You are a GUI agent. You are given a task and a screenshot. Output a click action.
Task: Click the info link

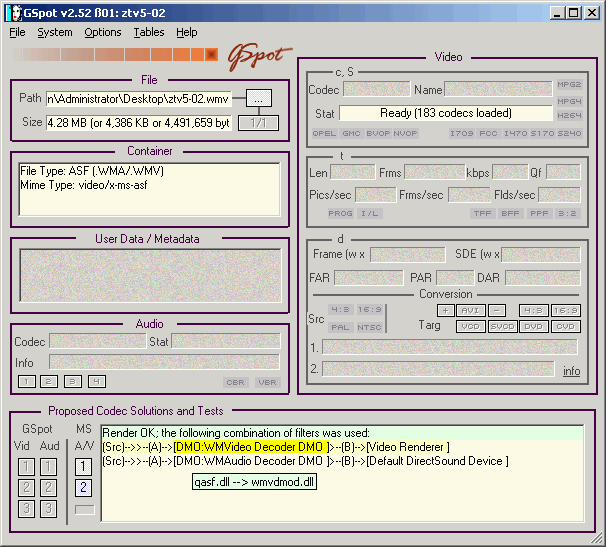click(572, 371)
